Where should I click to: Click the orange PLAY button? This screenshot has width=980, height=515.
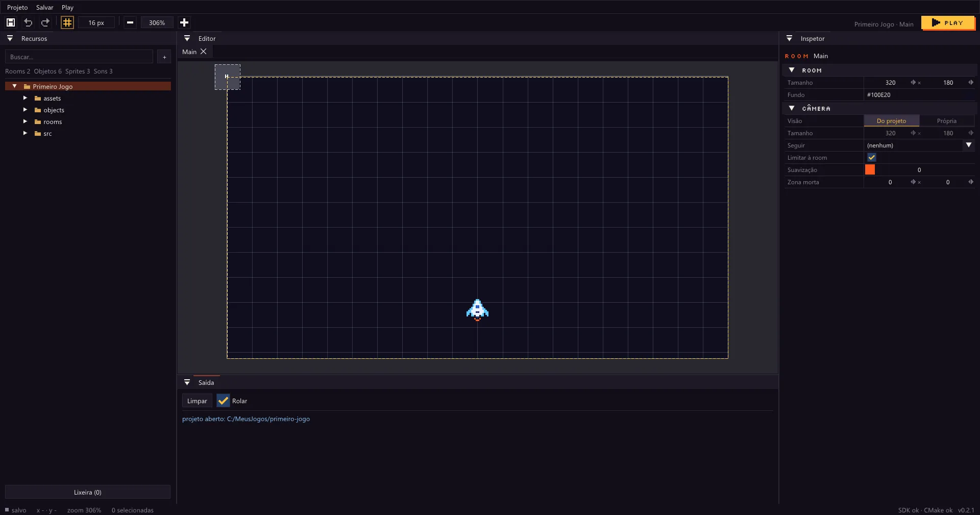tap(948, 23)
